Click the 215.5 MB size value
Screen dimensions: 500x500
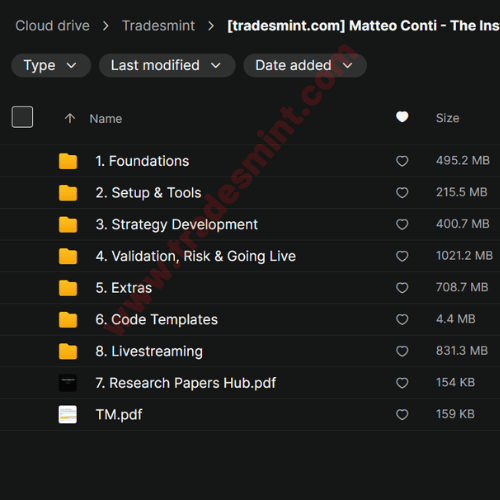[x=462, y=192]
